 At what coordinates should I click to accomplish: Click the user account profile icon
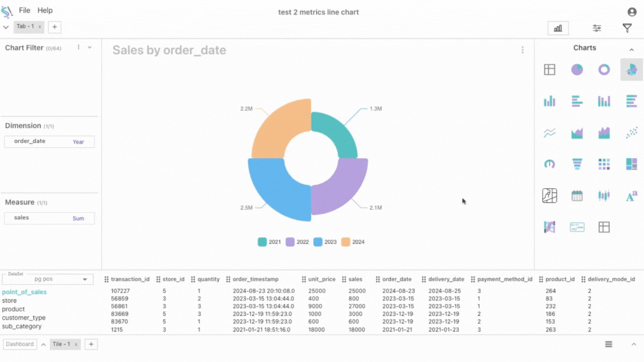[x=632, y=12]
